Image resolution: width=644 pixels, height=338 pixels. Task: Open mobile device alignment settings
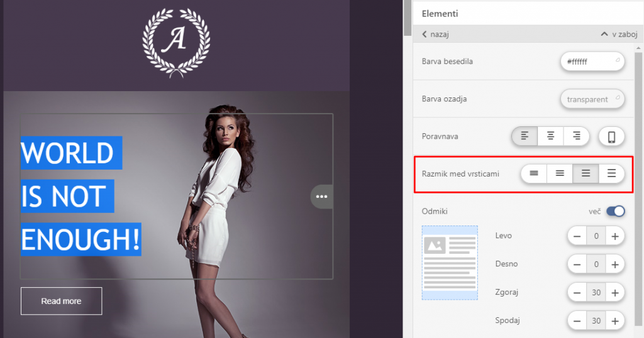point(611,136)
